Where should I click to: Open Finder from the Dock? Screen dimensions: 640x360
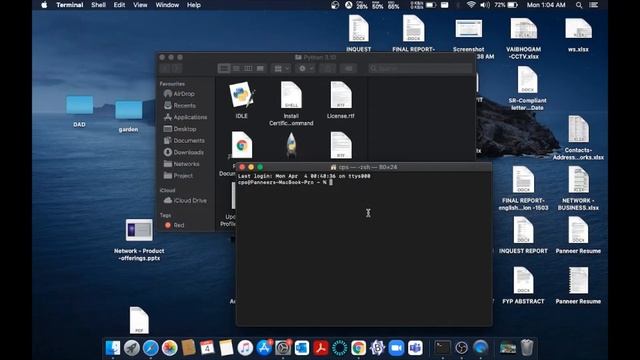click(113, 348)
